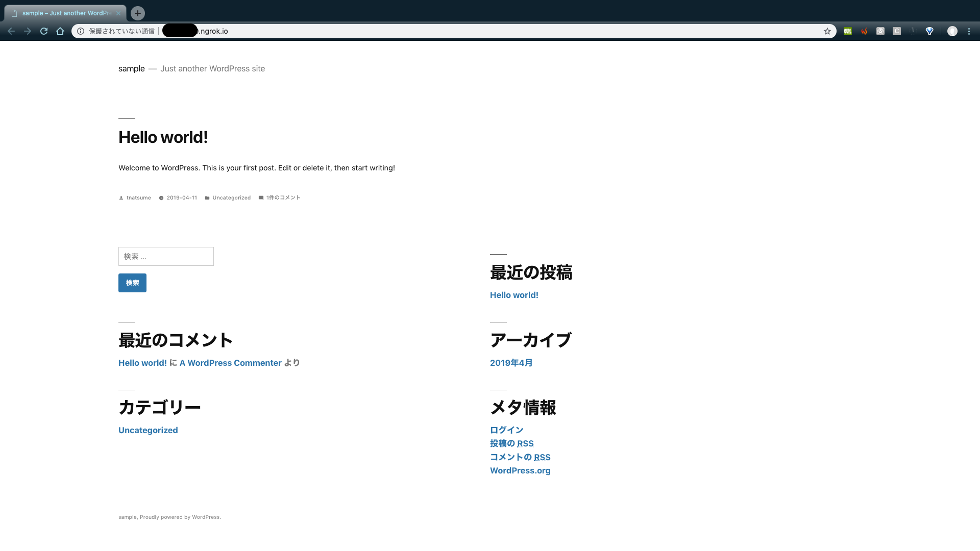The image size is (980, 551).
Task: Click the 最近の投稿 widget heading
Action: click(x=531, y=272)
